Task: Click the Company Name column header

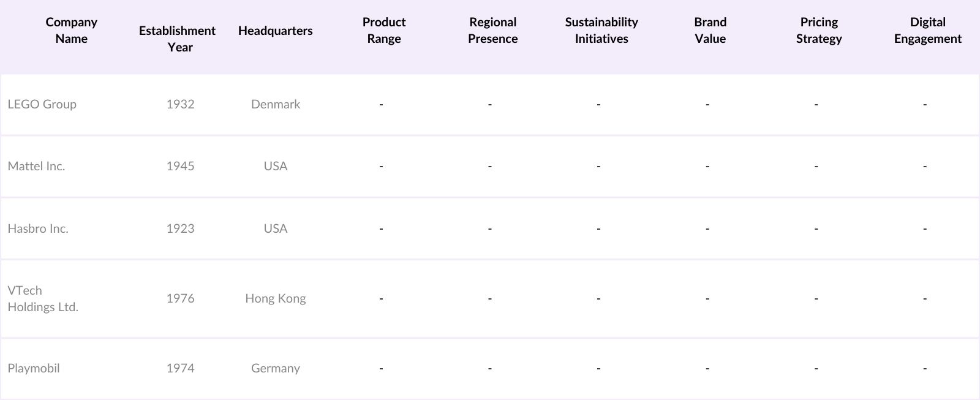Action: pyautogui.click(x=71, y=31)
